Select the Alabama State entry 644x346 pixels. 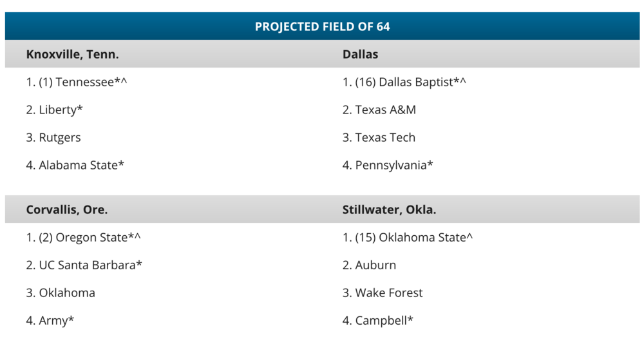pos(75,165)
